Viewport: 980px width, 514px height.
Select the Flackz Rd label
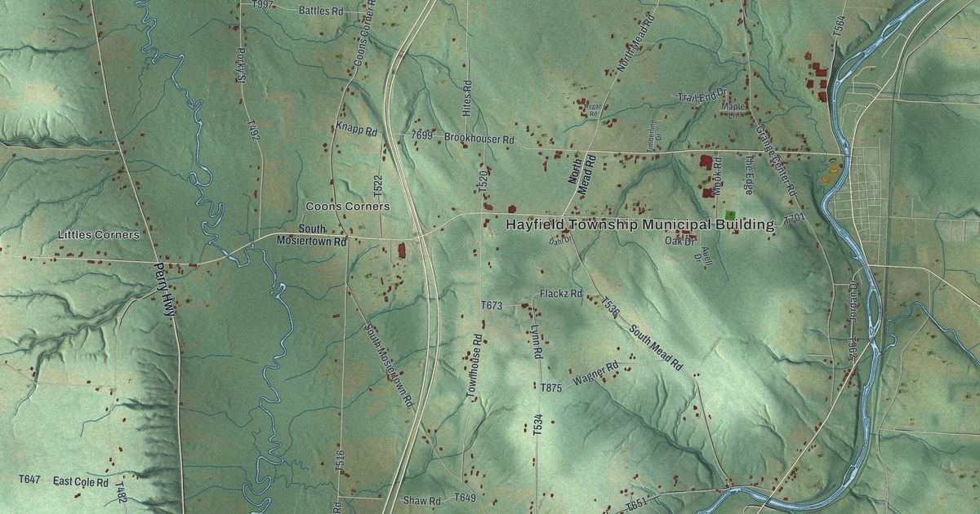[560, 293]
